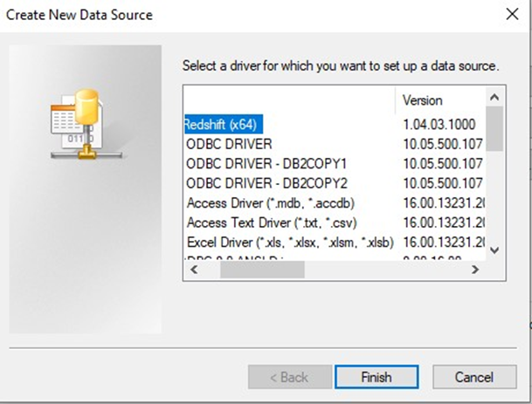This screenshot has height=404, width=532.
Task: Click the vertical scrollbar thumb
Action: (494, 127)
